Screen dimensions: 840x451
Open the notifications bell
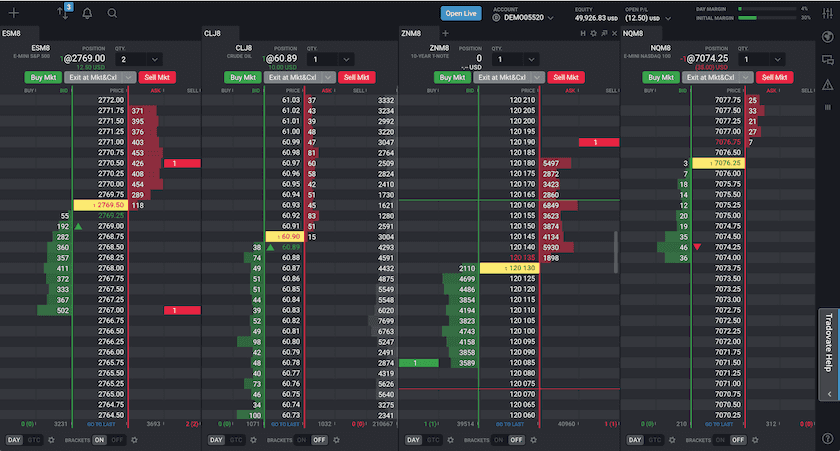87,13
